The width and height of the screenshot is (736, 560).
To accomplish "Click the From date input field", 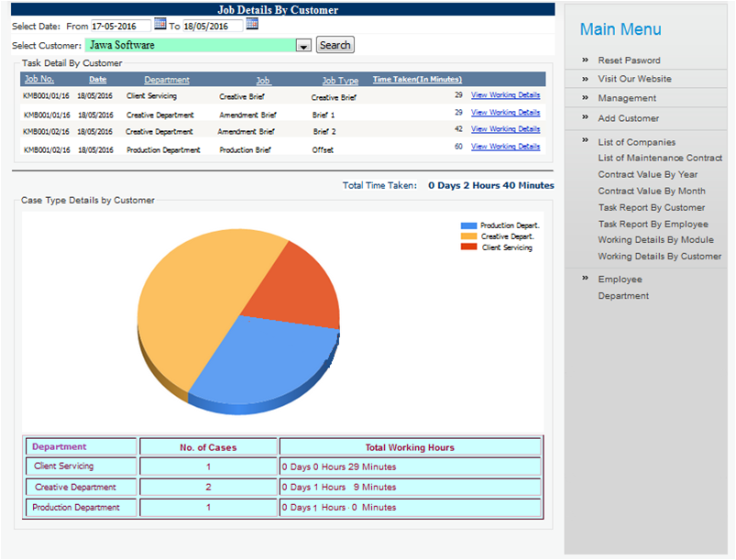I will (121, 26).
